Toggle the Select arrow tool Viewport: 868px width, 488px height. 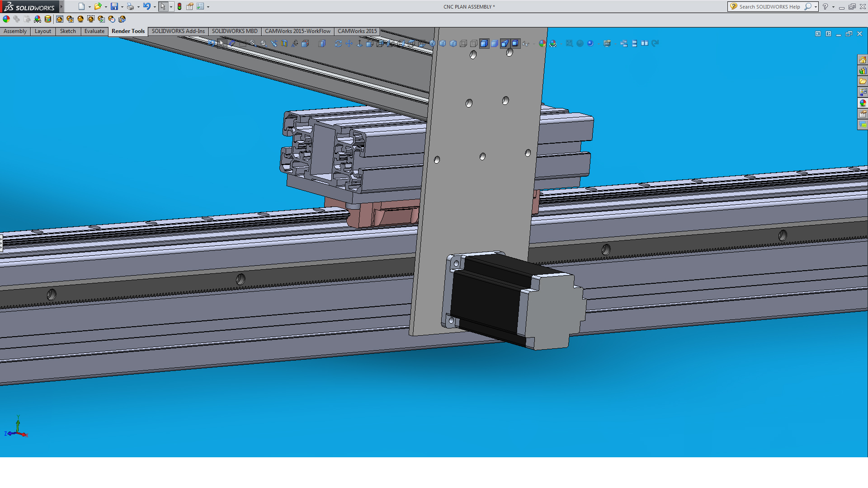(163, 6)
